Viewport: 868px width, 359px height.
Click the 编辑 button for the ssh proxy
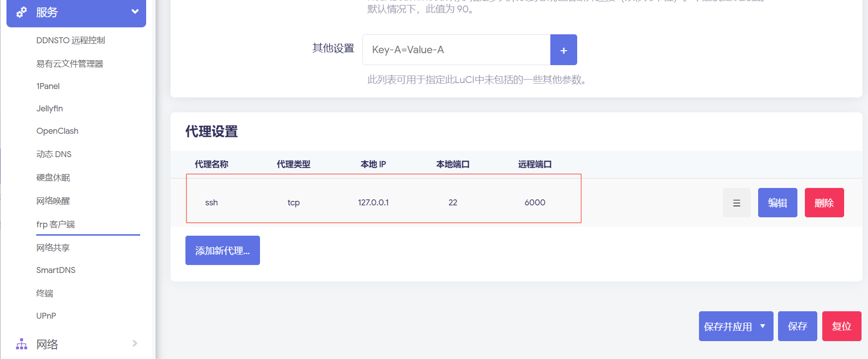click(x=778, y=203)
